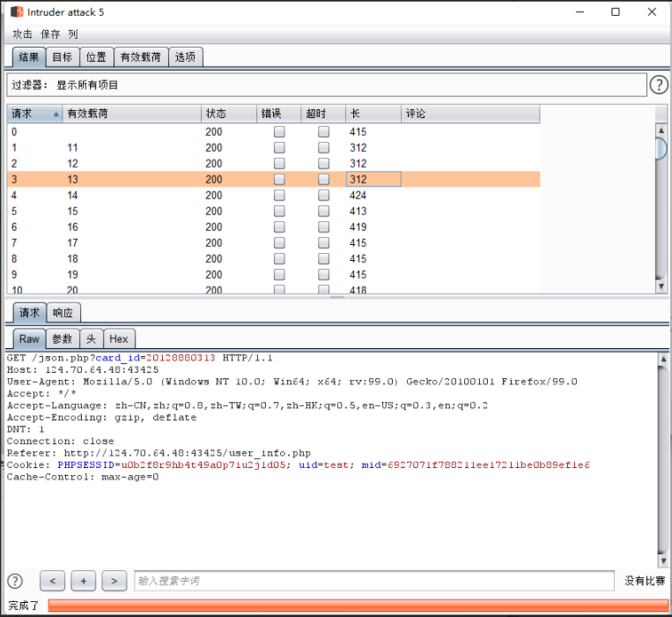Select request 0 row with length 415
Screen dimensions: 672x617
(273, 131)
